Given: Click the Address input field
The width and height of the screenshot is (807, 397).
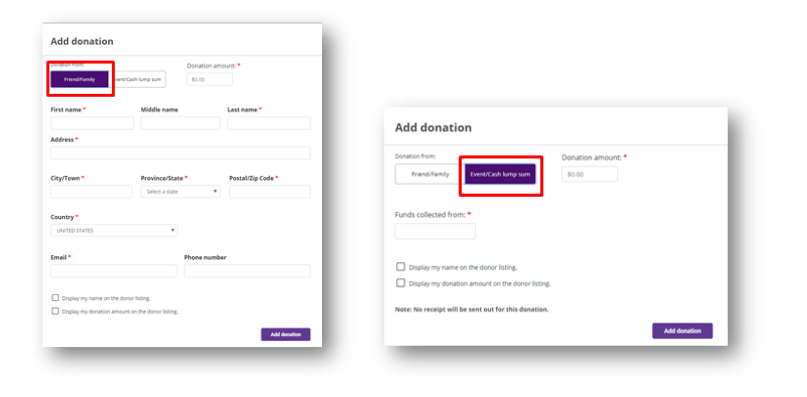Looking at the screenshot, I should (181, 153).
